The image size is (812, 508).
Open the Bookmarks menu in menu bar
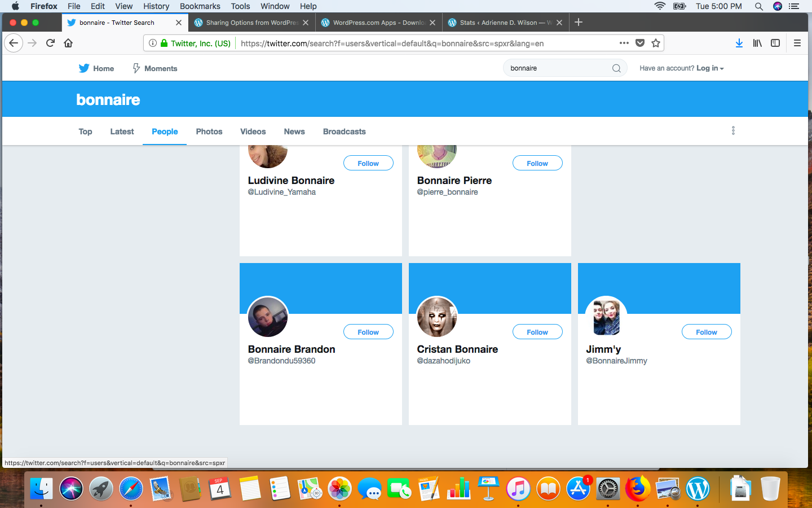pos(200,6)
